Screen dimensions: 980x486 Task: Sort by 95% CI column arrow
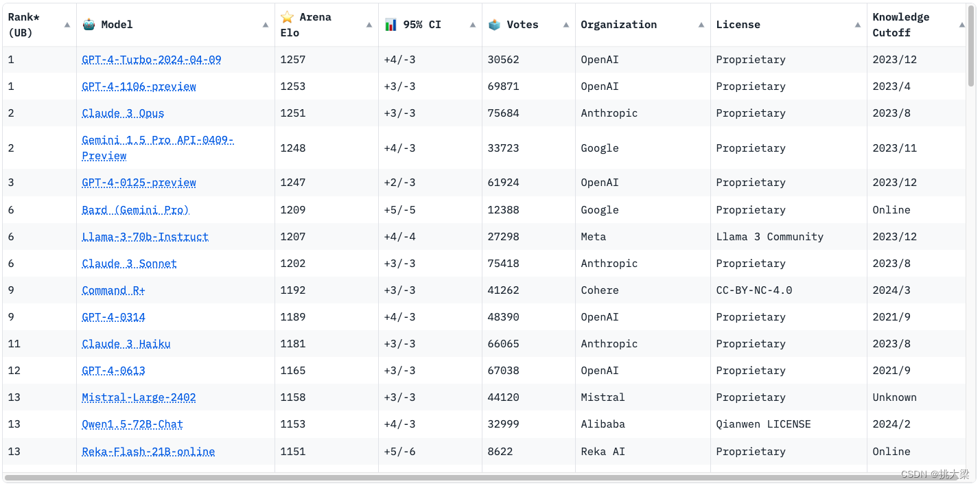coord(473,25)
